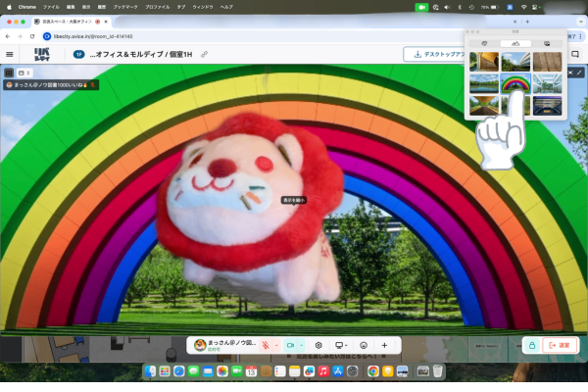Open the ウィンドウ menu
Screen dimensions: 588x392
point(203,7)
